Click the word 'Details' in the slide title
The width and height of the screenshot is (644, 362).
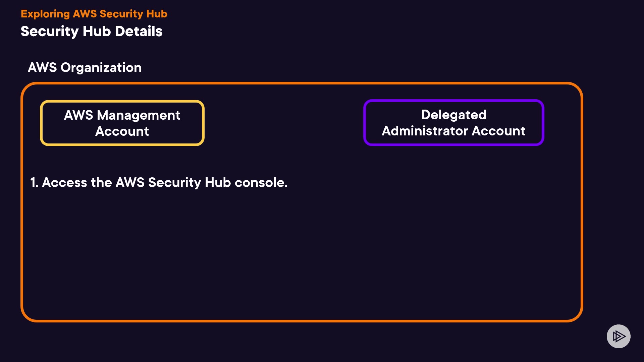click(139, 31)
